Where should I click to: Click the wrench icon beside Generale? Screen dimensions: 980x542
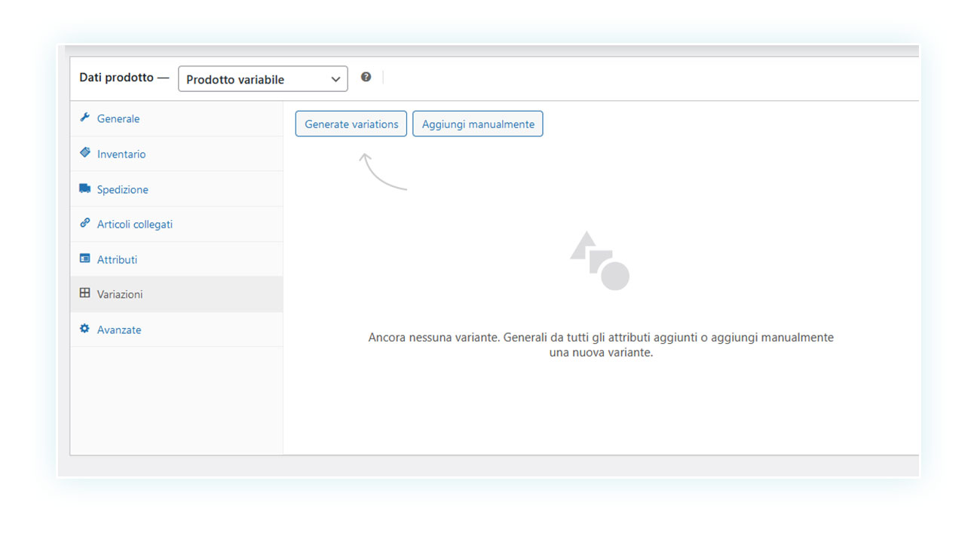pyautogui.click(x=84, y=118)
